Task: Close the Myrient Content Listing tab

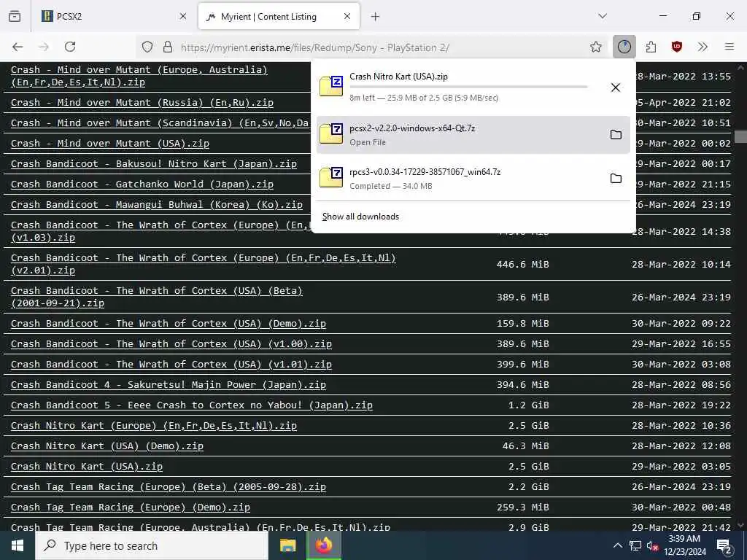Action: (347, 16)
